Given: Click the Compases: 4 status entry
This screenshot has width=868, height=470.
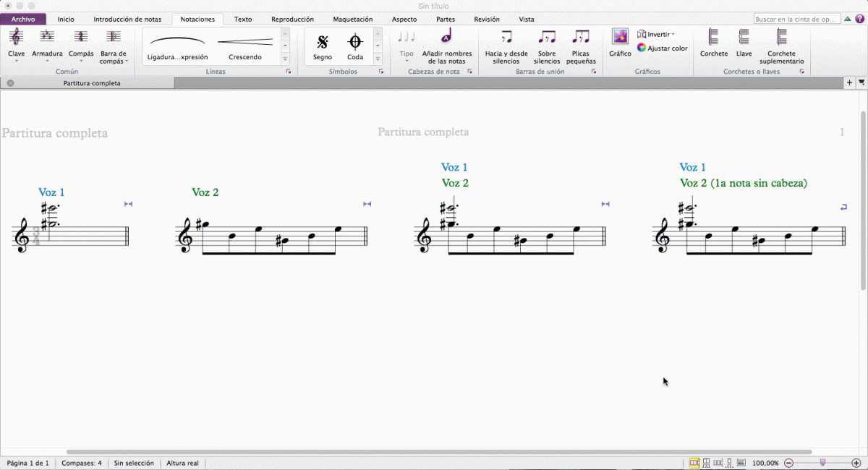Looking at the screenshot, I should click(82, 463).
